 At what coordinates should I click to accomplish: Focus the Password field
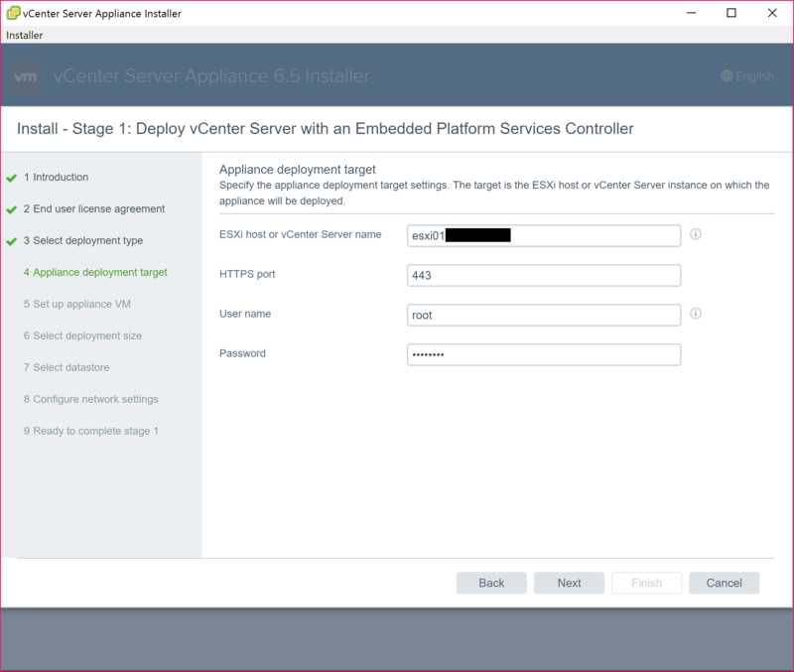point(544,354)
